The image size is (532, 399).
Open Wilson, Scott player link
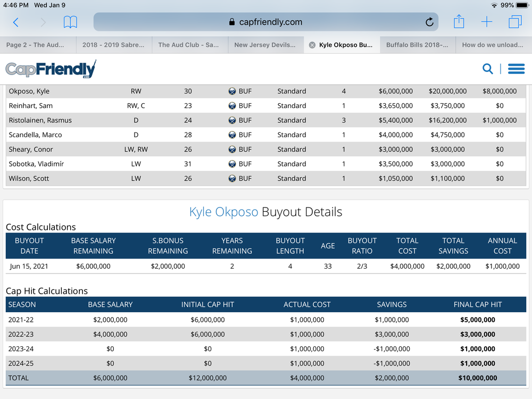tap(29, 178)
